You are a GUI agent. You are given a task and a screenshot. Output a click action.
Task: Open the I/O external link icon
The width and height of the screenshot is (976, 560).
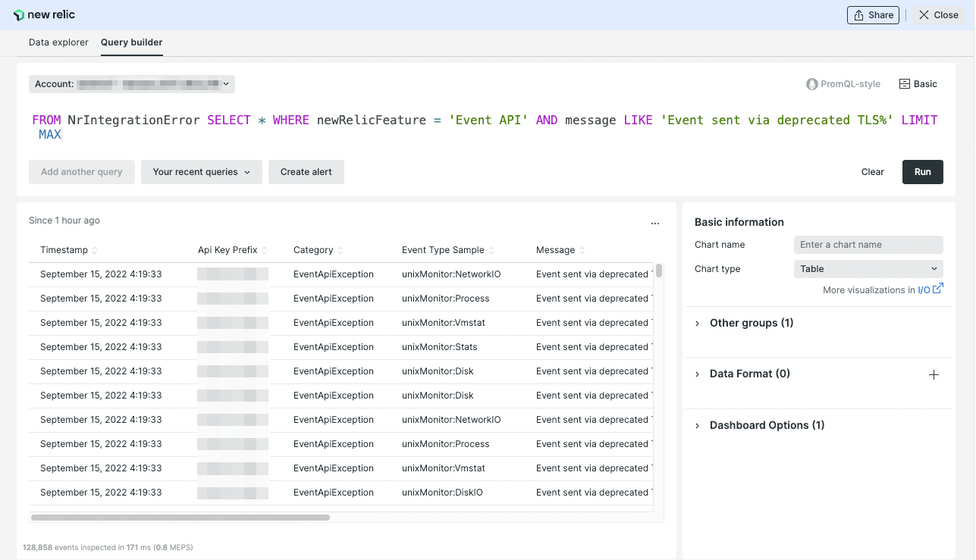pyautogui.click(x=938, y=289)
